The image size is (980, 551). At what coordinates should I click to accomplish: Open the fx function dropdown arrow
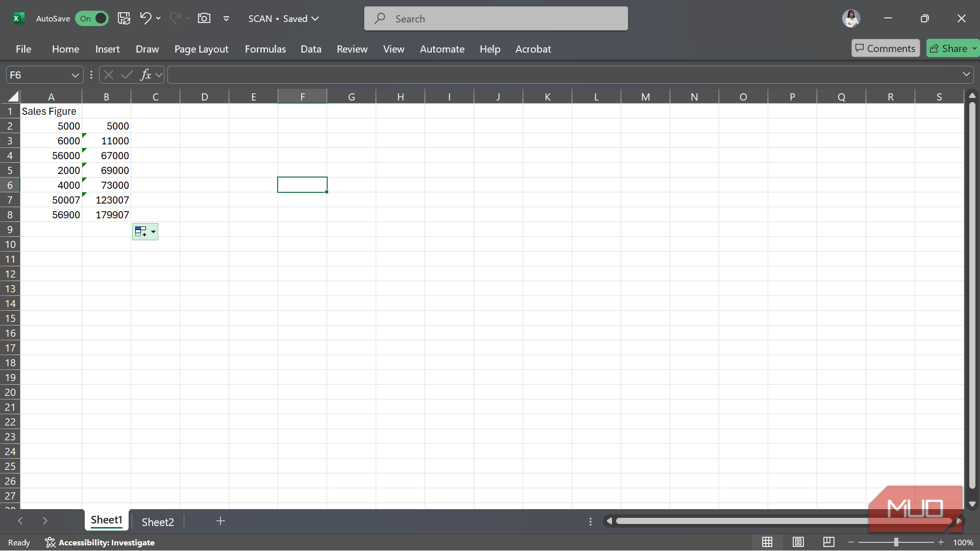point(159,75)
